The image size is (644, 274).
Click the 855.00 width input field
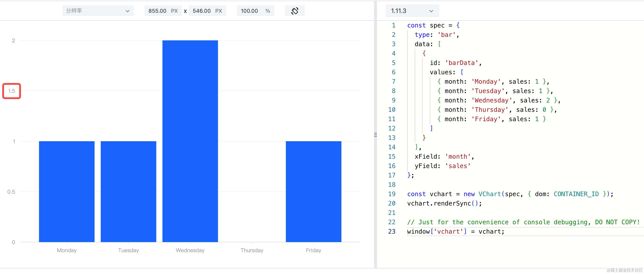tap(157, 11)
